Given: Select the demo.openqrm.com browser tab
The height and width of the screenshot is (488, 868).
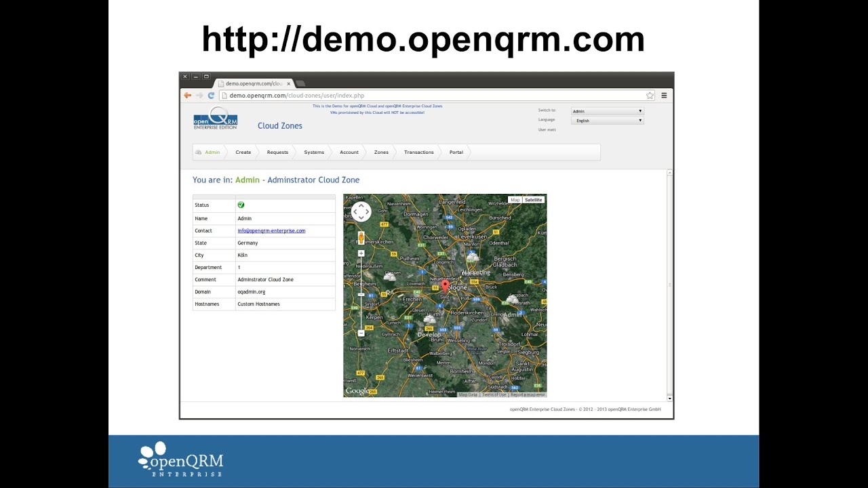Looking at the screenshot, I should 254,84.
